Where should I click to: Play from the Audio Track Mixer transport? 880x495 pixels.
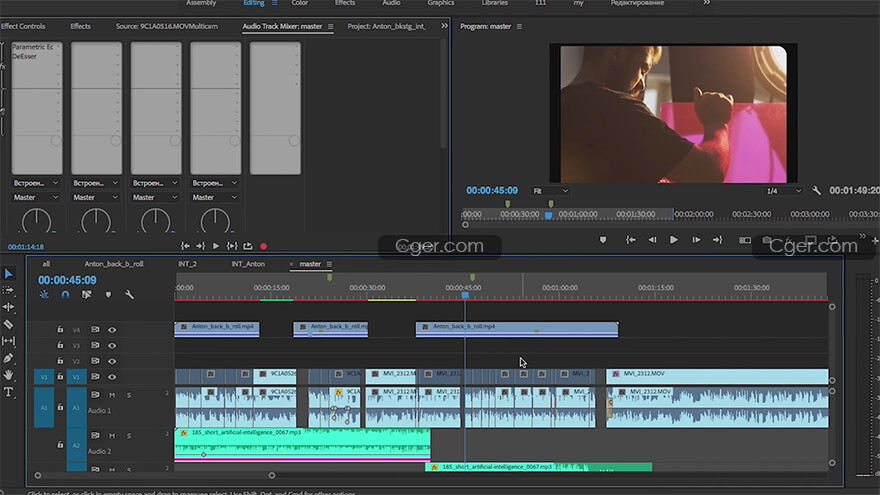coord(216,246)
